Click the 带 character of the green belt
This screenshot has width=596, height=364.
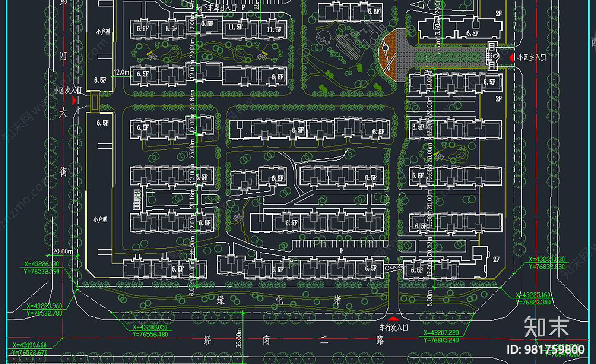tap(337, 300)
